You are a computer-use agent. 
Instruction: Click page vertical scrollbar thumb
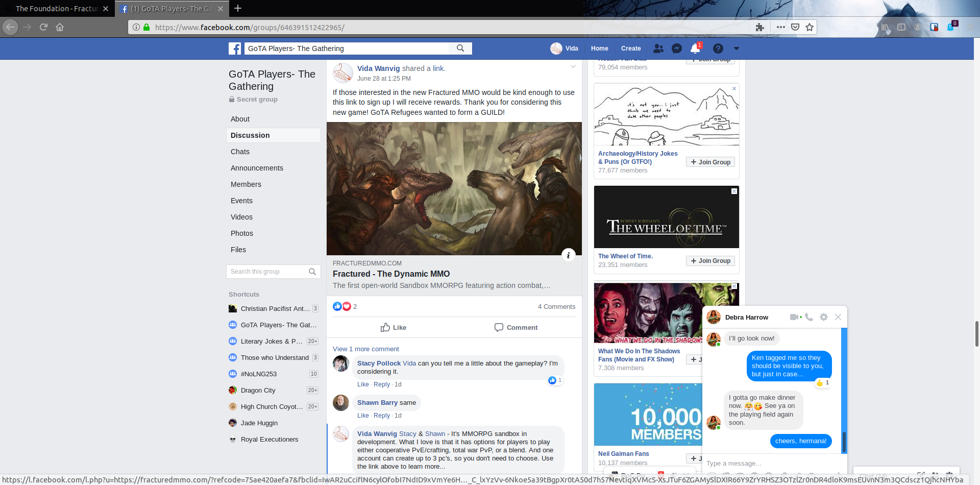click(976, 334)
